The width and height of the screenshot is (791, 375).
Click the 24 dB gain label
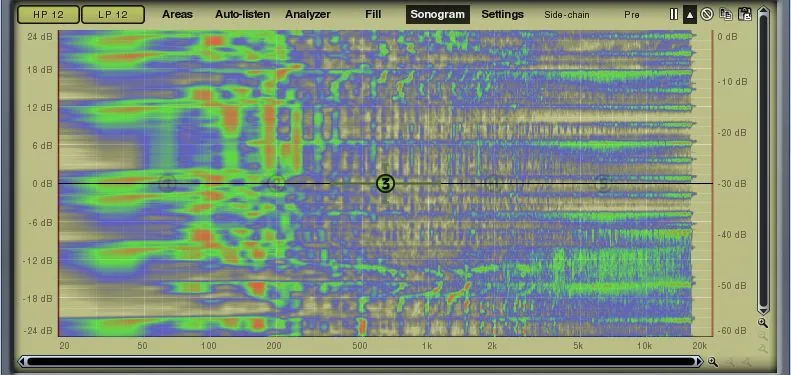tap(39, 37)
